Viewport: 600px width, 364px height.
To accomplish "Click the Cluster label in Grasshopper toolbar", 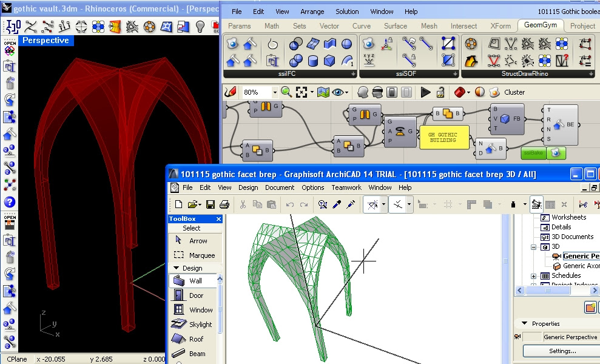I will (514, 92).
